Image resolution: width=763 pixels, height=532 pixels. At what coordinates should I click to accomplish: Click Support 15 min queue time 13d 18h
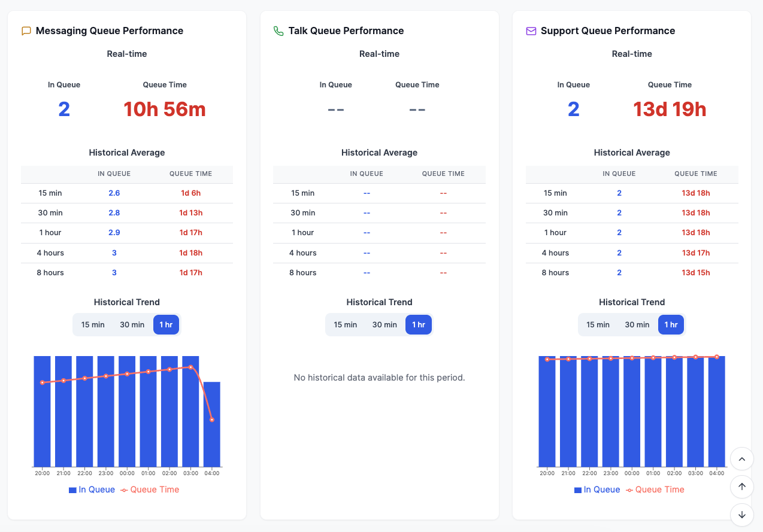pos(696,193)
